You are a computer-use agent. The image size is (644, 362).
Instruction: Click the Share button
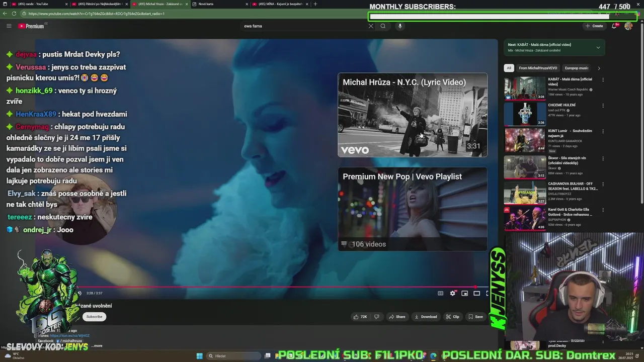(396, 317)
